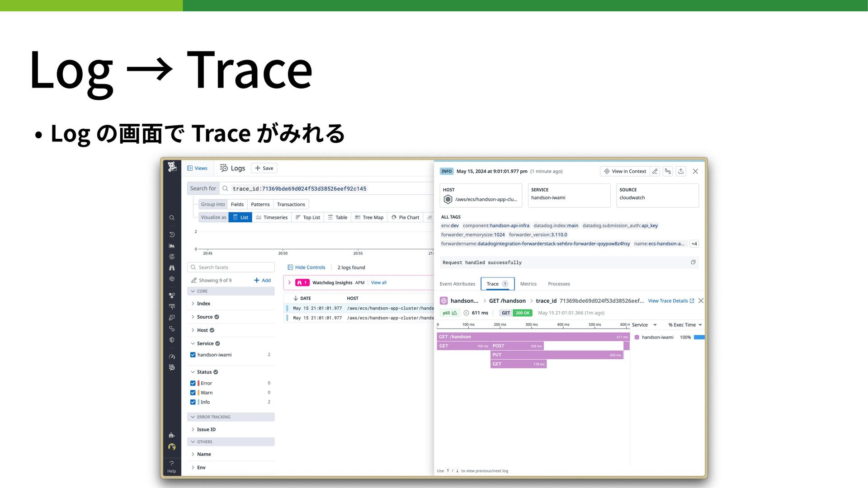
Task: Close the embedded trace view
Action: pyautogui.click(x=701, y=300)
